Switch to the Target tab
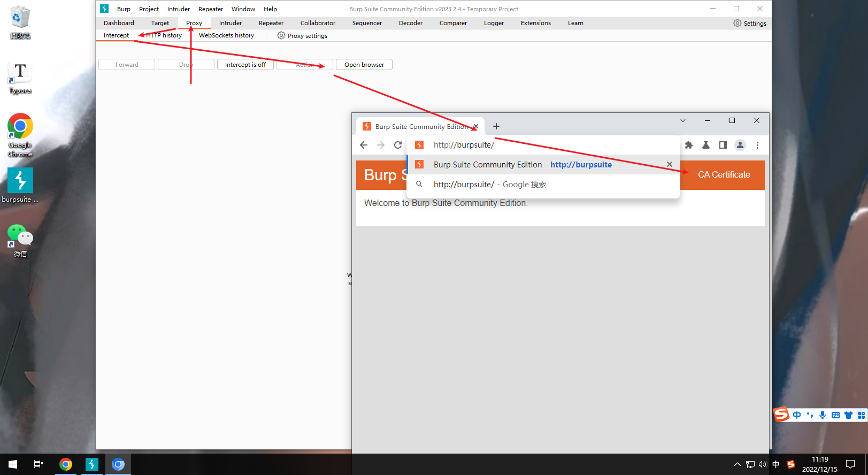The image size is (868, 475). pyautogui.click(x=160, y=23)
